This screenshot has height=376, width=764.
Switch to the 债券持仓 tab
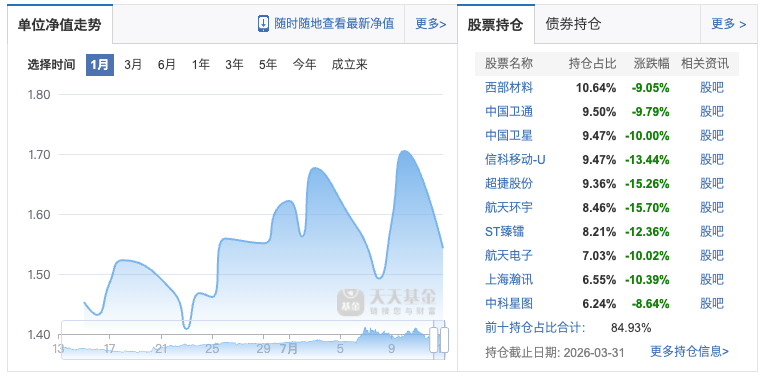(x=573, y=24)
